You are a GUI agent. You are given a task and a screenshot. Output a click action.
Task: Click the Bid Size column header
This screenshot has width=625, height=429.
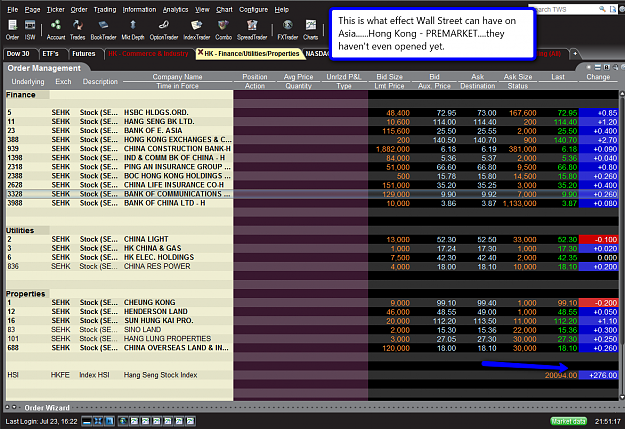click(389, 77)
